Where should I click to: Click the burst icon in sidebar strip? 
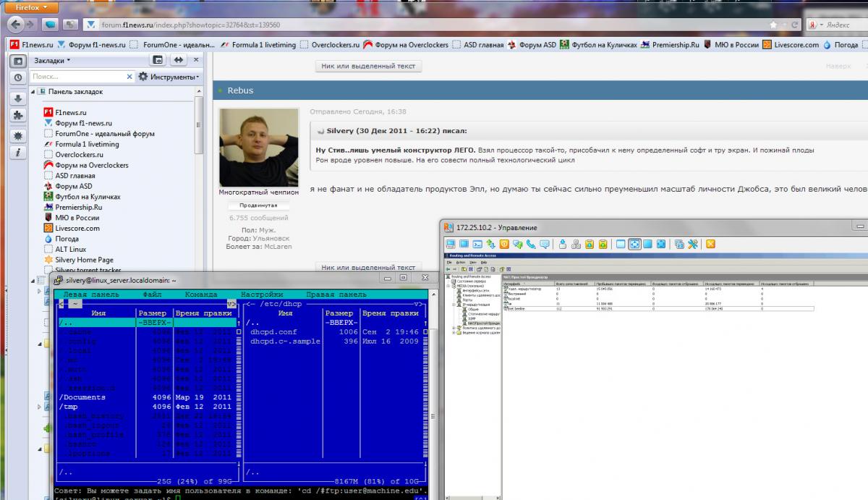pyautogui.click(x=18, y=136)
